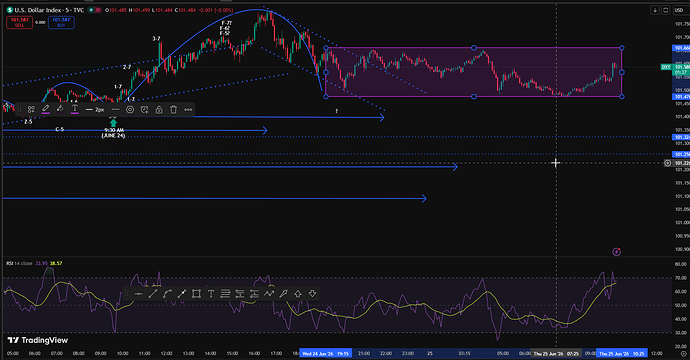Select the info line tool in favorites toolbar
The height and width of the screenshot is (360, 690).
coord(182,294)
